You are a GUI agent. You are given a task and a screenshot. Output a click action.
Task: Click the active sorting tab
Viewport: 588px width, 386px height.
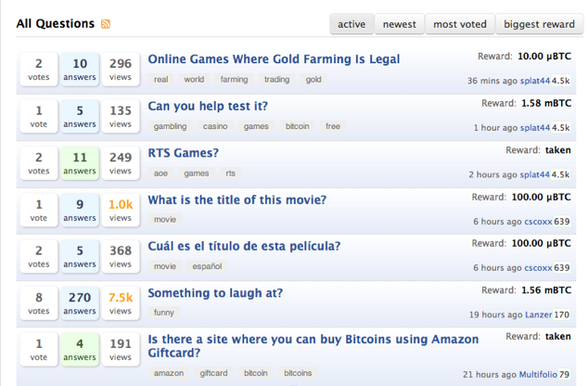pyautogui.click(x=352, y=24)
